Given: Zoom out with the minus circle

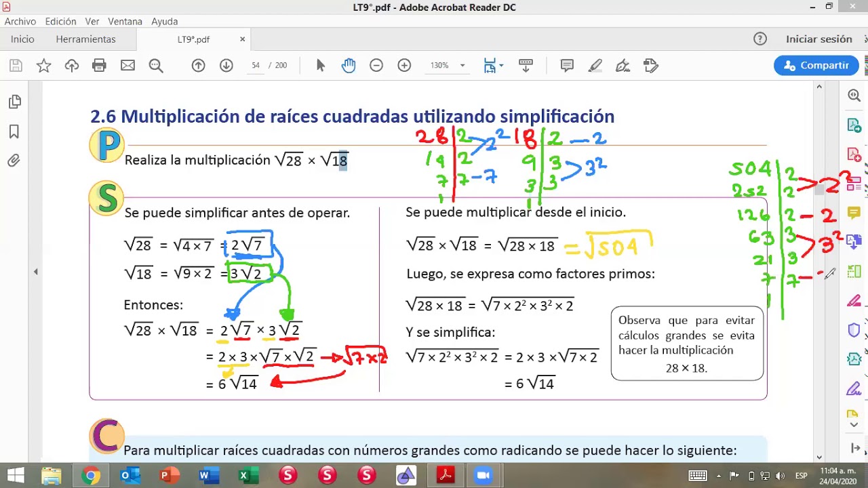Looking at the screenshot, I should (376, 66).
